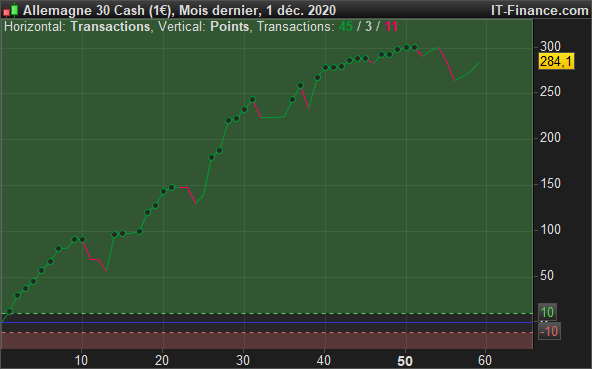Click the 250 vertical axis label
Image resolution: width=592 pixels, height=369 pixels.
coord(550,92)
